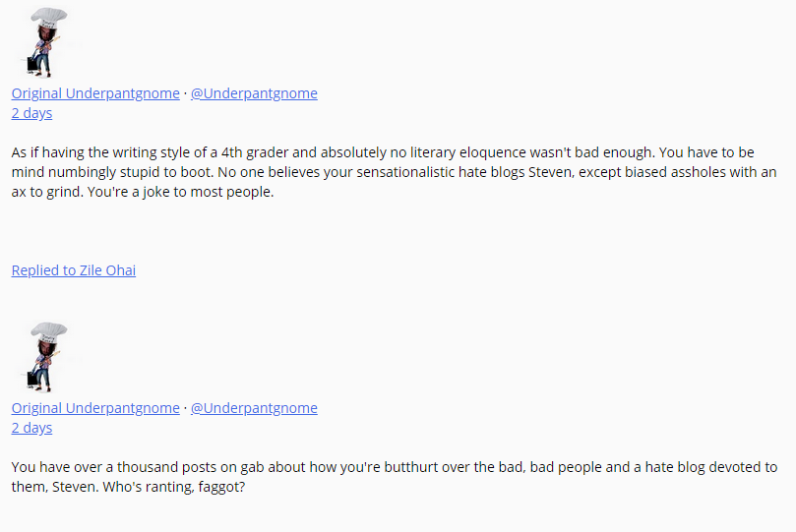The height and width of the screenshot is (532, 796).
Task: Click @Underpantgnome handle in the second post
Action: pyautogui.click(x=254, y=408)
